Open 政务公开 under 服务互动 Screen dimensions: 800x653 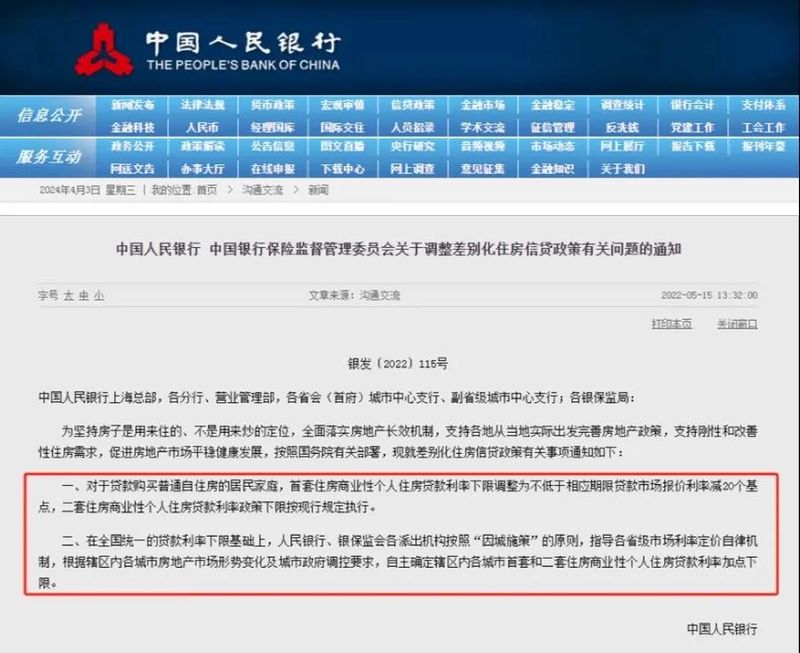point(133,146)
